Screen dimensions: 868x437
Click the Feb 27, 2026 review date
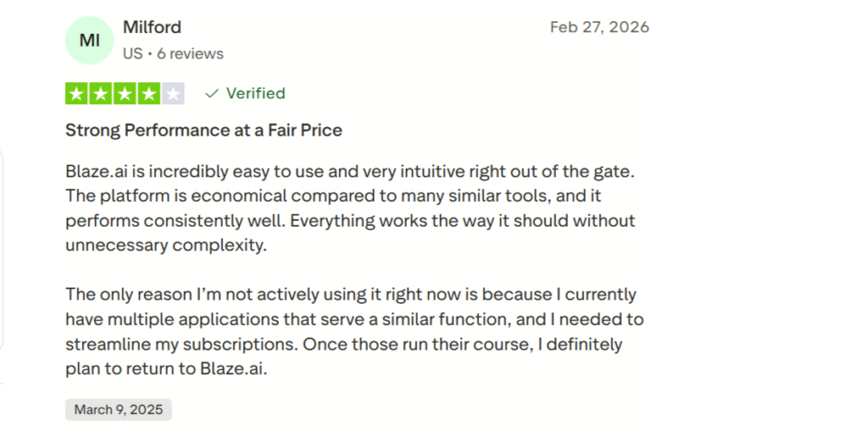pos(599,27)
